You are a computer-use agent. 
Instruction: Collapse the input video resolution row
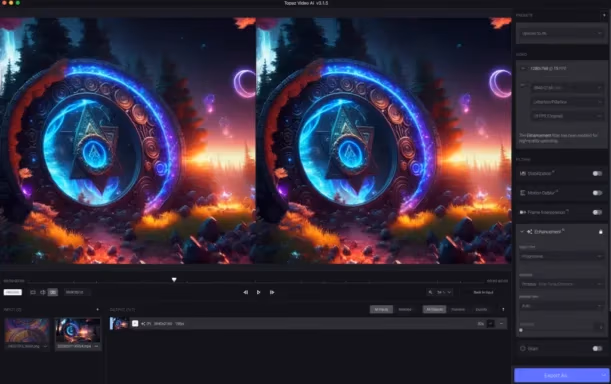(x=523, y=68)
